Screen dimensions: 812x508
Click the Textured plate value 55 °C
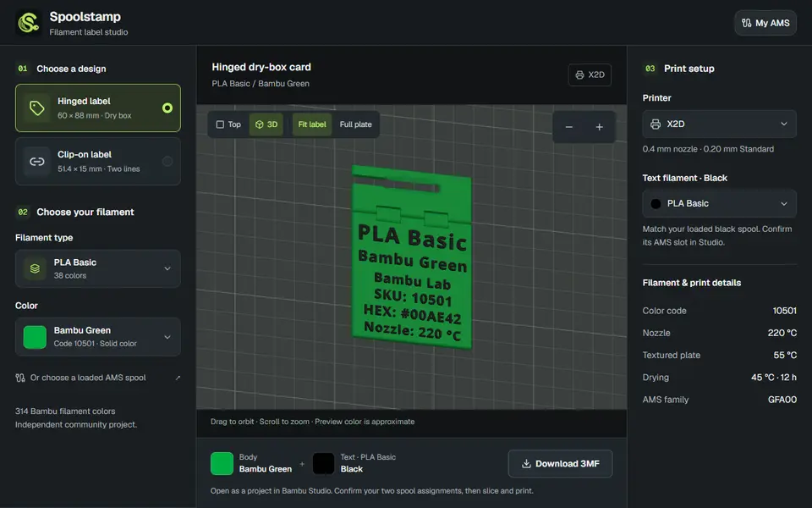click(785, 355)
